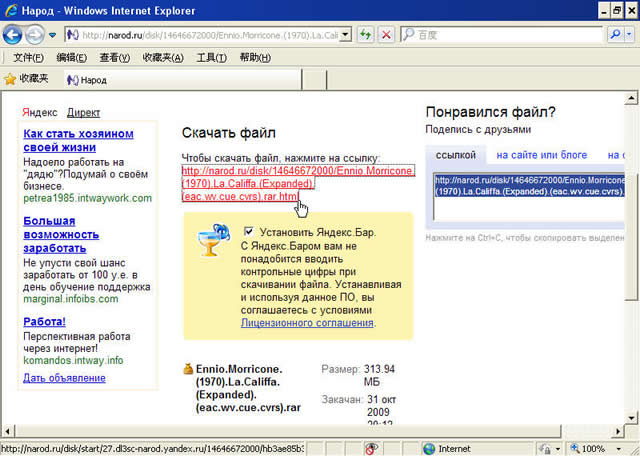Uncheck Установить Яндекс.Бар checkbox
The height and width of the screenshot is (456, 640).
[248, 231]
